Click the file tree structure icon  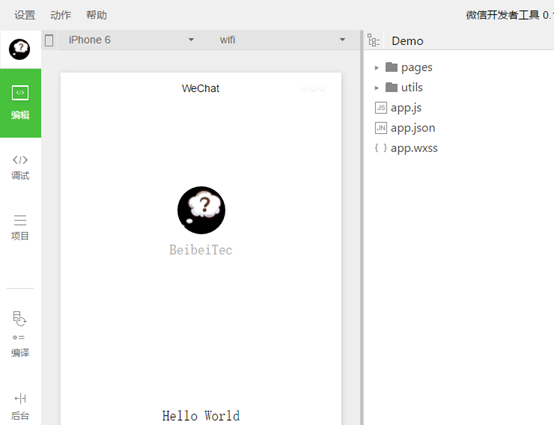point(373,40)
